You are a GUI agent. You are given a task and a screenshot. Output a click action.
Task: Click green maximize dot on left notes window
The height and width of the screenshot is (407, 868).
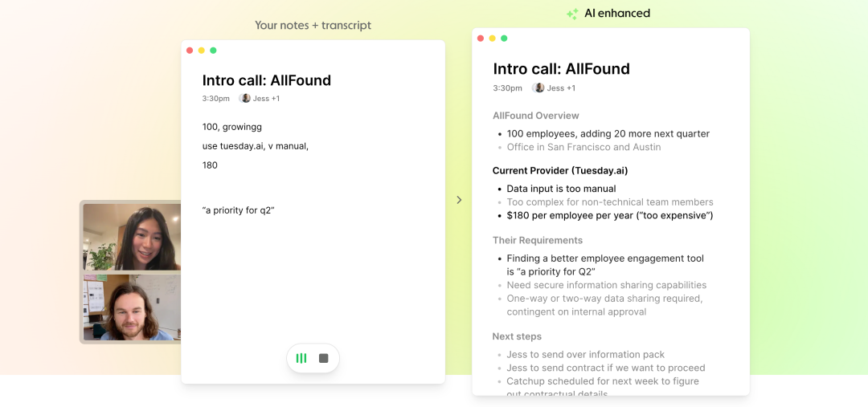tap(213, 51)
